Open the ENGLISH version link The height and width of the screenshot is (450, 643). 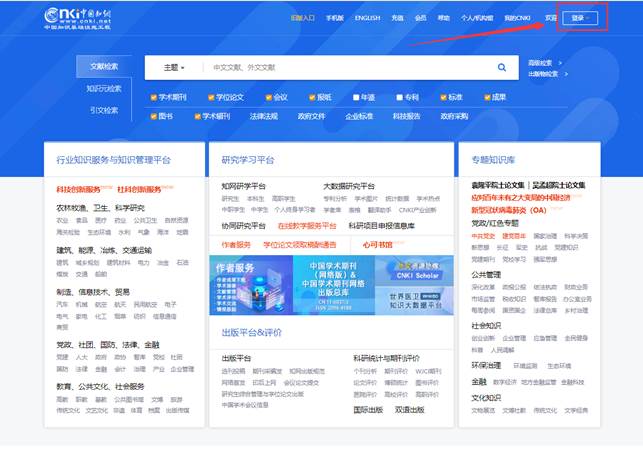click(366, 17)
